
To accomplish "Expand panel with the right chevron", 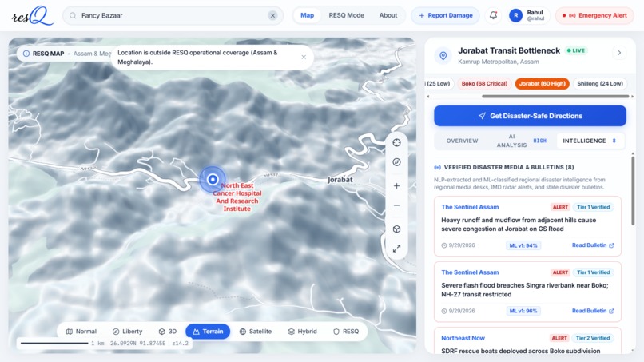I will point(619,53).
